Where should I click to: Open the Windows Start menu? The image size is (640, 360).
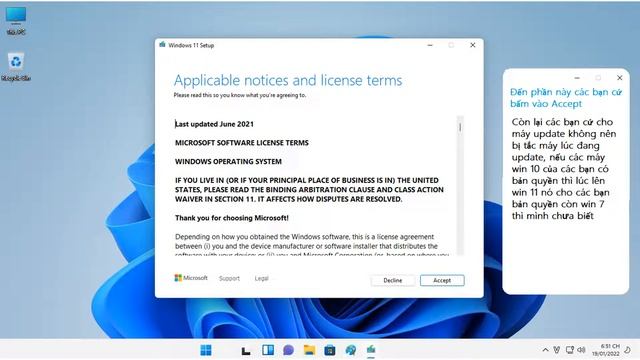coord(206,350)
